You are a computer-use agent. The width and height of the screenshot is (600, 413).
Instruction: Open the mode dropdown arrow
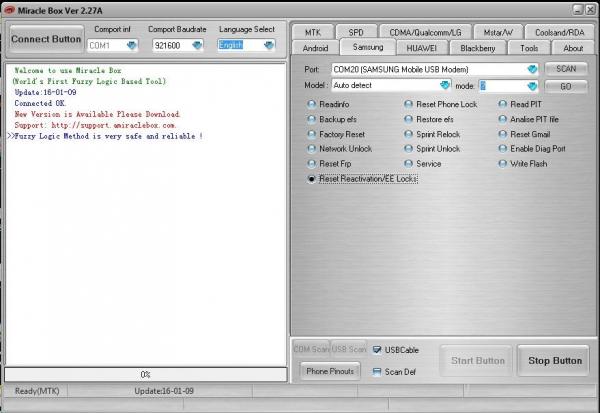point(532,86)
